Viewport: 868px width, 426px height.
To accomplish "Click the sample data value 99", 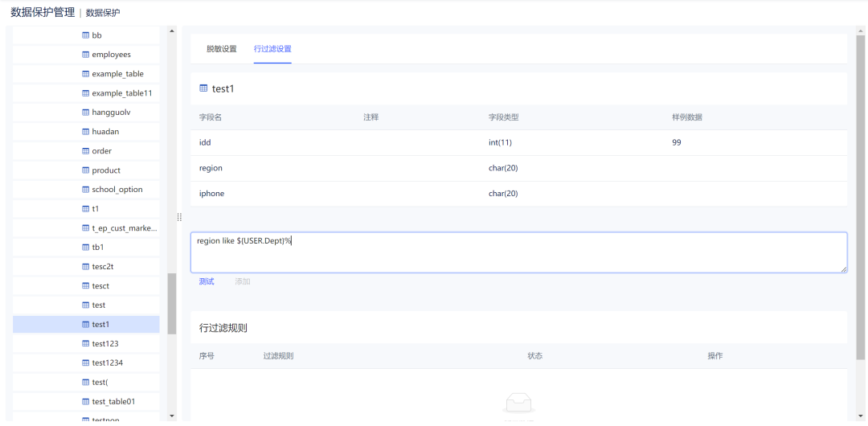I will pyautogui.click(x=677, y=142).
